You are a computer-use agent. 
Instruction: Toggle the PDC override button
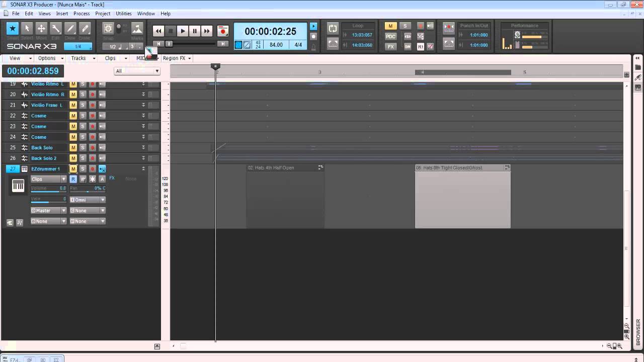pyautogui.click(x=391, y=36)
